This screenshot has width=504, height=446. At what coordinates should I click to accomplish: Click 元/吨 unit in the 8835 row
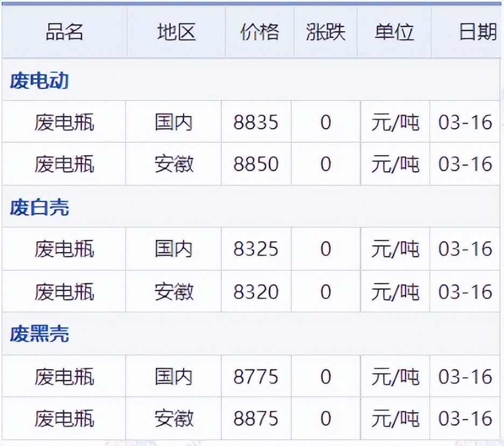pyautogui.click(x=395, y=122)
